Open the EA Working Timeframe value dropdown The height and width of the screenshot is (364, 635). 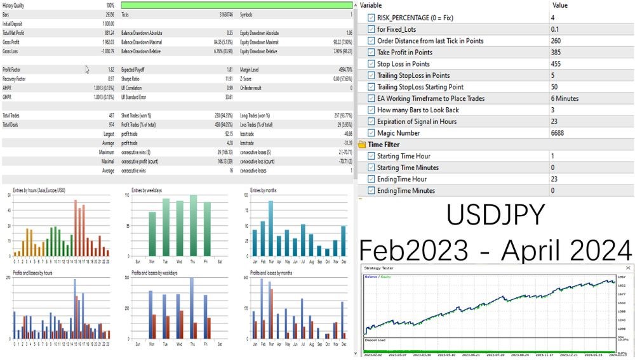tap(591, 98)
